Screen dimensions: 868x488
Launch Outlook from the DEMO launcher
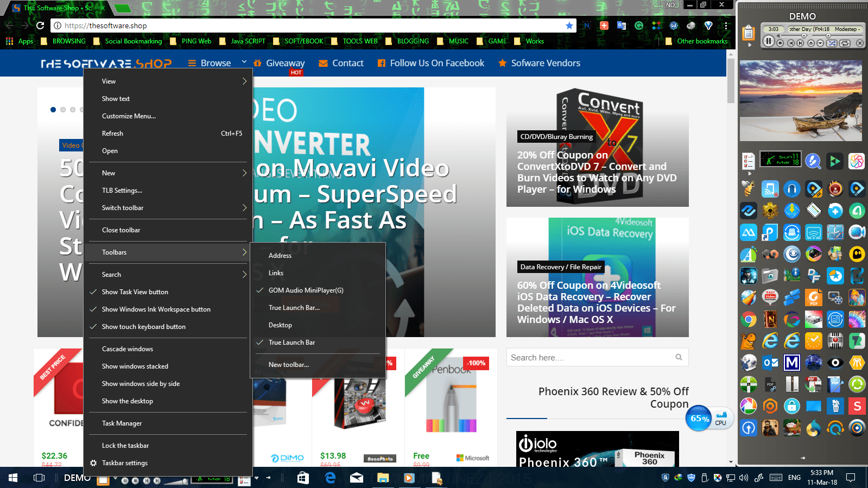(x=770, y=363)
